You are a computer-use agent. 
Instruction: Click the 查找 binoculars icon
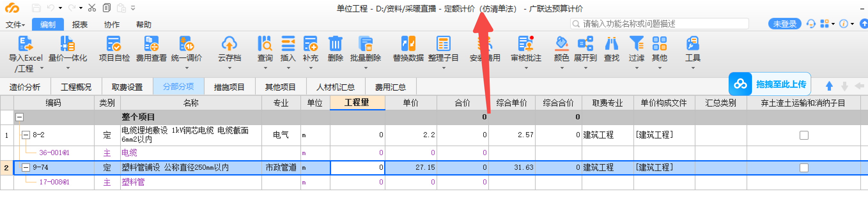click(x=612, y=44)
